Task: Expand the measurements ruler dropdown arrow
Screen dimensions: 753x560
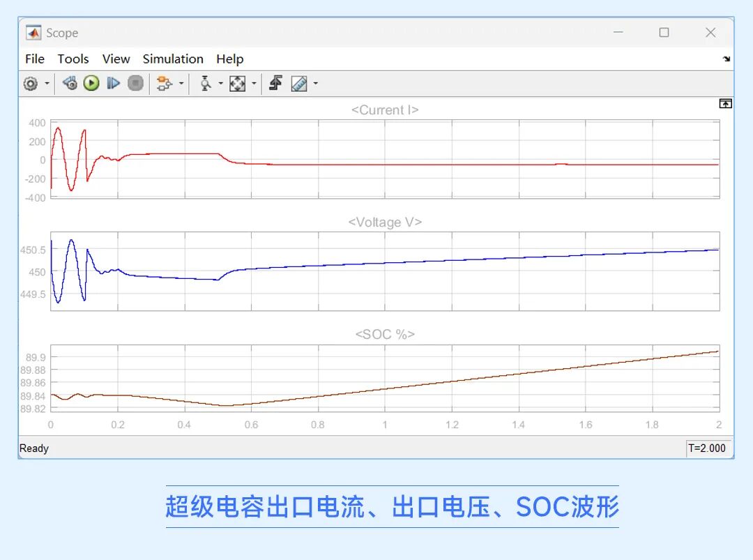Action: (316, 84)
